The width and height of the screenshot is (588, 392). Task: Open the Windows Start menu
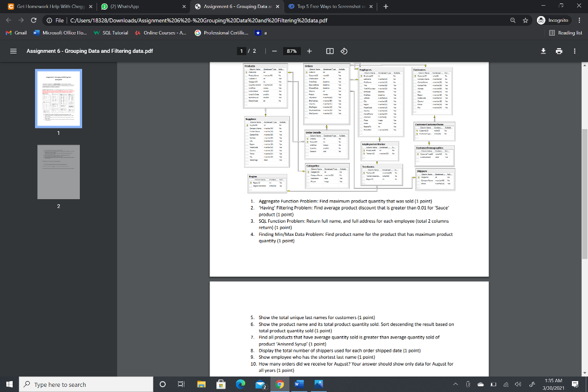9,384
